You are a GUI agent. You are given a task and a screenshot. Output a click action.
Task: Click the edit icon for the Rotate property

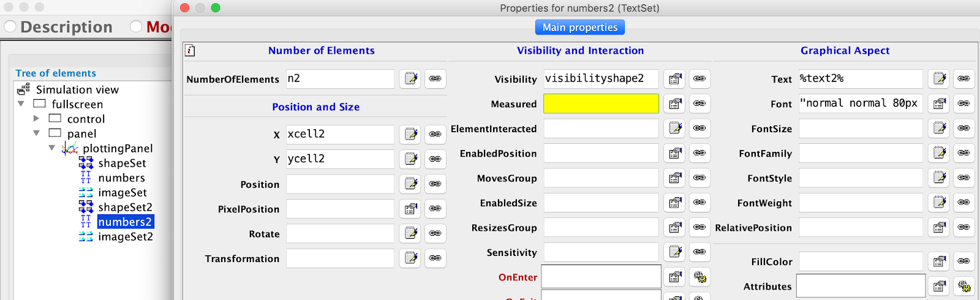(x=410, y=234)
